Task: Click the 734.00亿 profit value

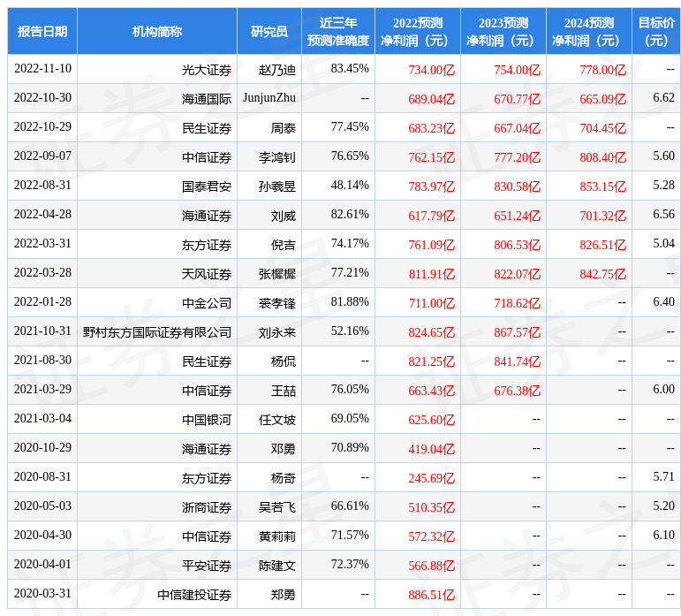Action: click(431, 70)
